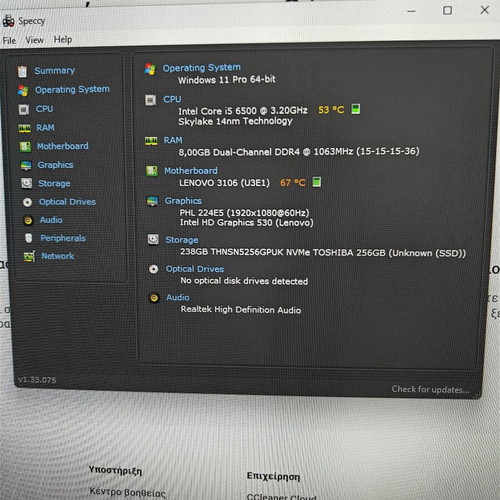The image size is (500, 500).
Task: Select Network in the sidebar
Action: tap(58, 256)
